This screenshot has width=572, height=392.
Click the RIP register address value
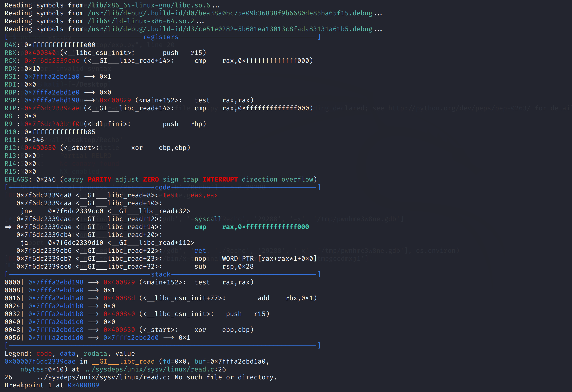(52, 108)
